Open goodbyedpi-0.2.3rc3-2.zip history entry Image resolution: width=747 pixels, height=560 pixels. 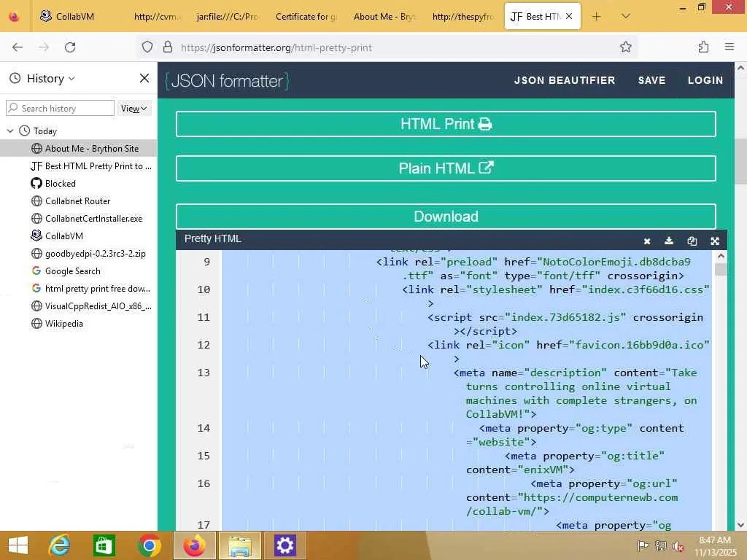78,253
